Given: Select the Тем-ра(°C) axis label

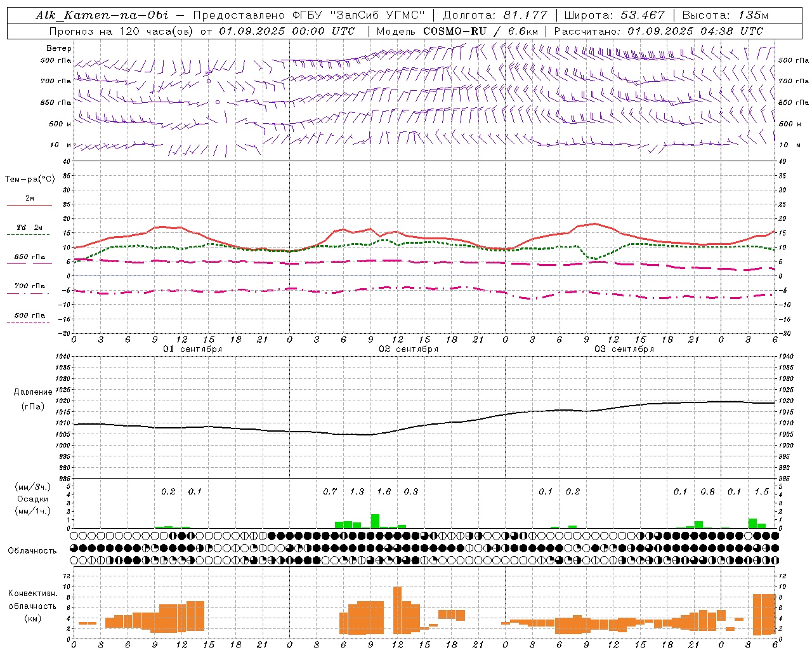Looking at the screenshot, I should 30,180.
